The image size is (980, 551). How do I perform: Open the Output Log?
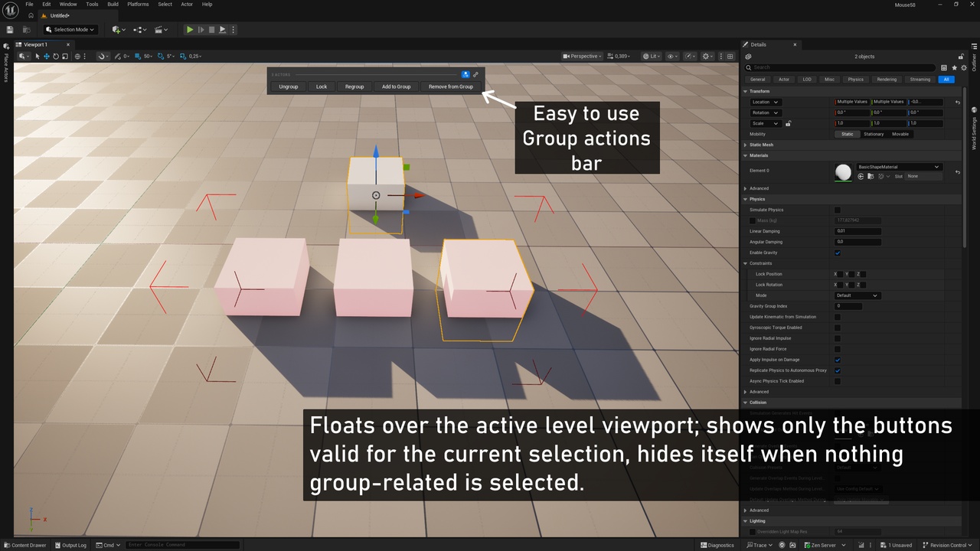click(70, 545)
